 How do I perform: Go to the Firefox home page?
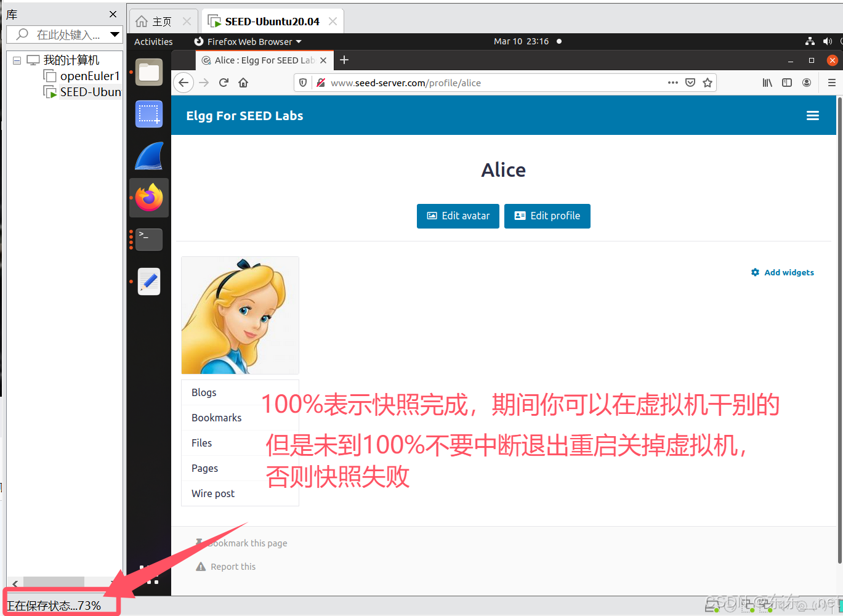pyautogui.click(x=243, y=83)
